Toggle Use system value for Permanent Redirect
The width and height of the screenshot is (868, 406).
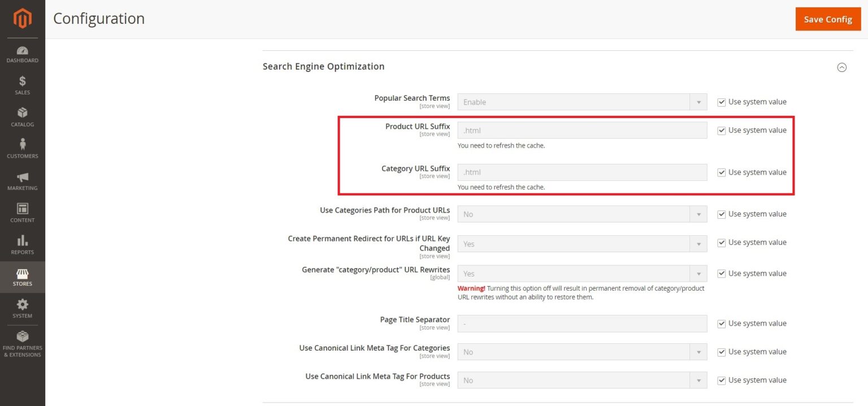tap(721, 243)
